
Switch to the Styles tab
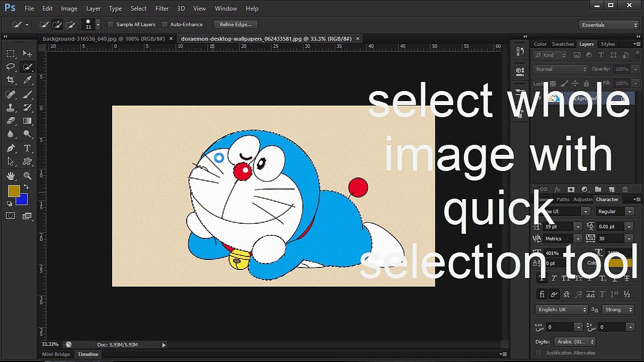(x=608, y=44)
